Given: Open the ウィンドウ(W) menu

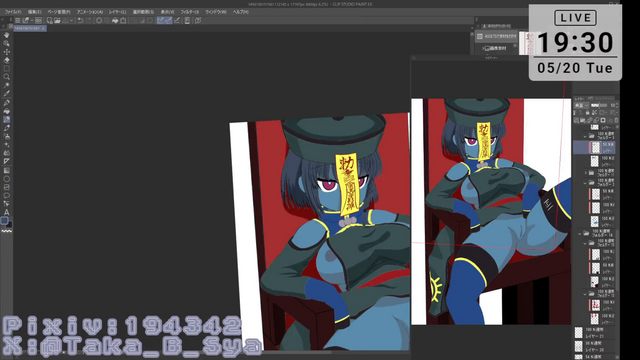Looking at the screenshot, I should point(216,12).
